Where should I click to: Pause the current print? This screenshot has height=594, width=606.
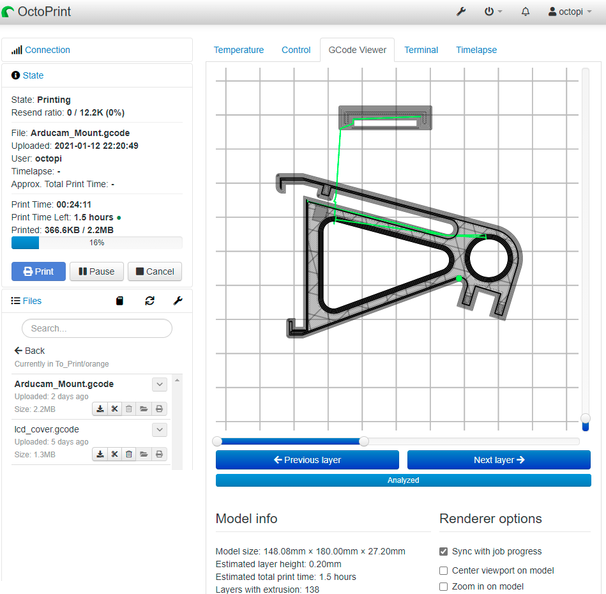pos(97,271)
